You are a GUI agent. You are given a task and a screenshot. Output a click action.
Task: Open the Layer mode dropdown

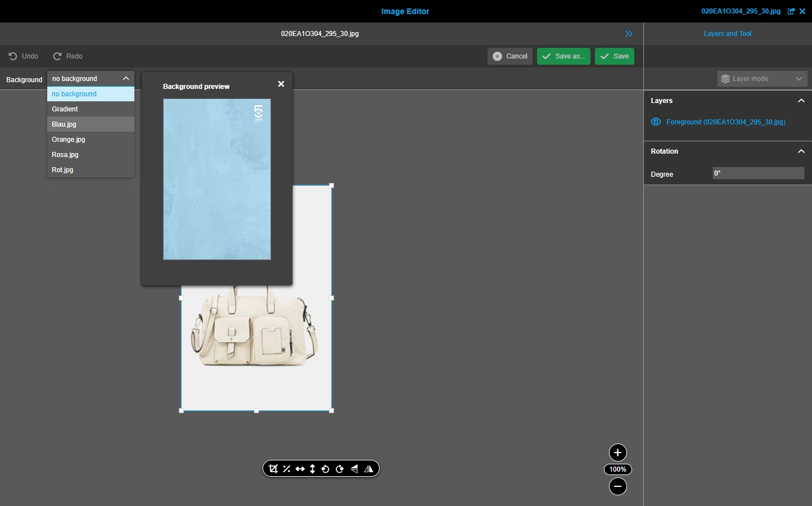pyautogui.click(x=762, y=79)
